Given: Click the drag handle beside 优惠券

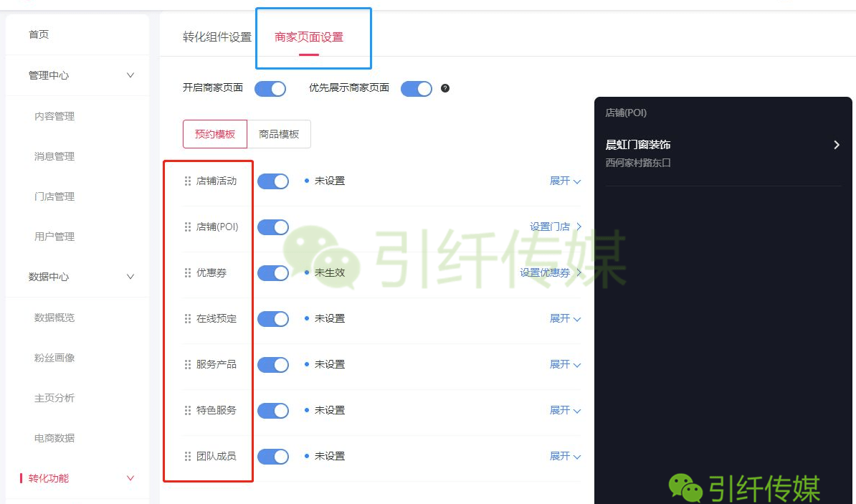Looking at the screenshot, I should pos(187,272).
